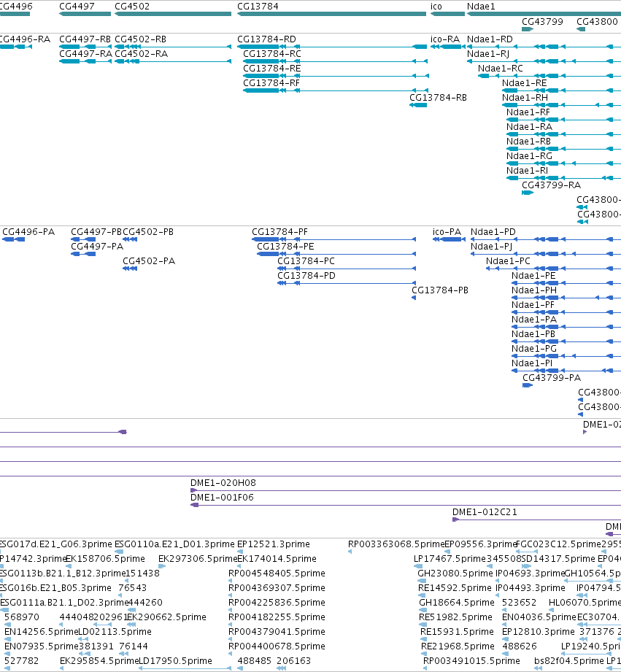This screenshot has width=621, height=672.
Task: Click the 568970 EST label
Action: tap(21, 617)
